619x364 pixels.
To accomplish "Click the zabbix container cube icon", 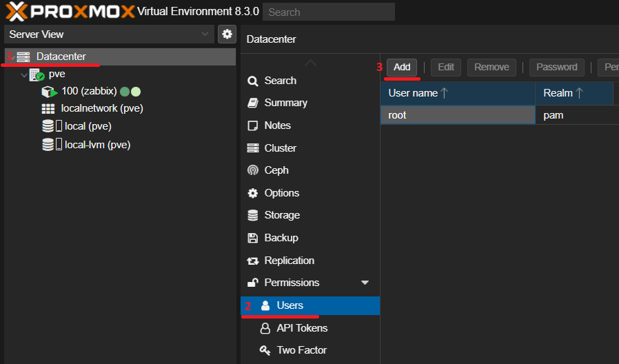I will (49, 92).
